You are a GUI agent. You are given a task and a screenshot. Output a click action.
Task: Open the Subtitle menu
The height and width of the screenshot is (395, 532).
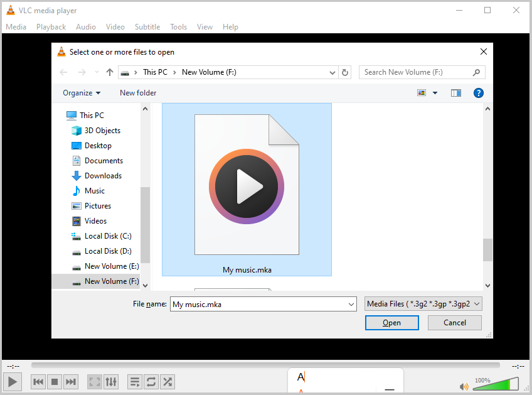coord(147,27)
